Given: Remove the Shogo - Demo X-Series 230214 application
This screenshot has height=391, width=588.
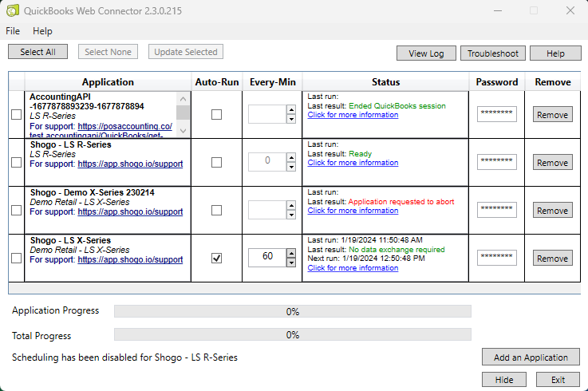Looking at the screenshot, I should (x=552, y=210).
